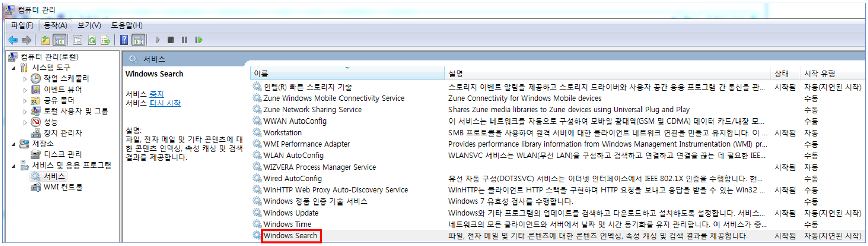The height and width of the screenshot is (246, 868).
Task: Click the Stop Service square button
Action: 171,40
